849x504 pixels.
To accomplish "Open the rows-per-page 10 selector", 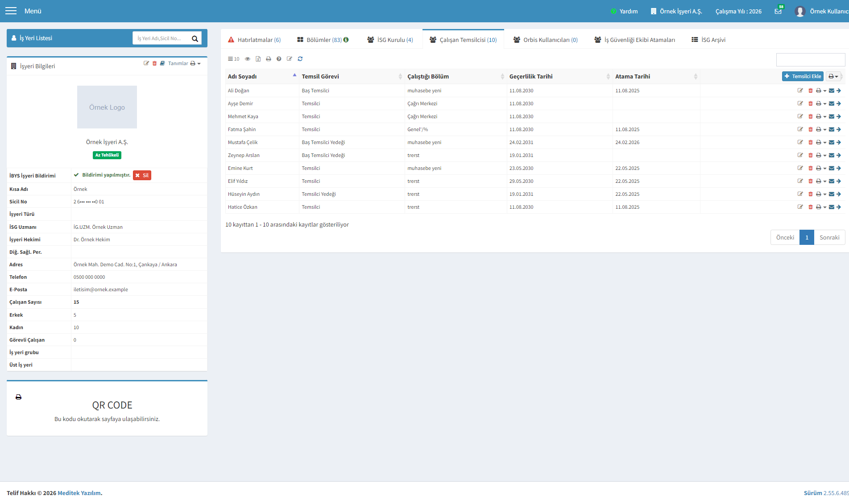I will [x=234, y=59].
